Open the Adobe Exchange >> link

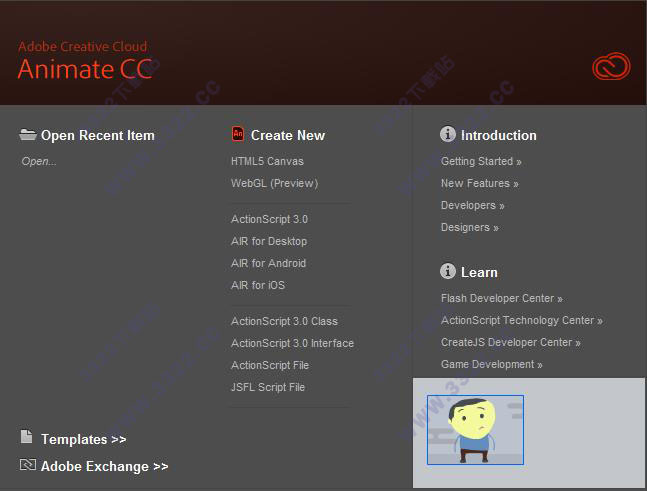click(x=105, y=467)
